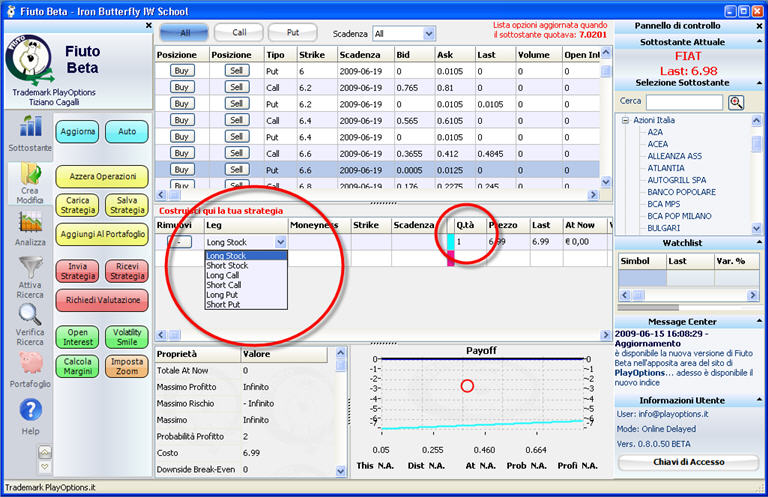768x497 pixels.
Task: Click the Volatility Smile button
Action: [x=127, y=337]
